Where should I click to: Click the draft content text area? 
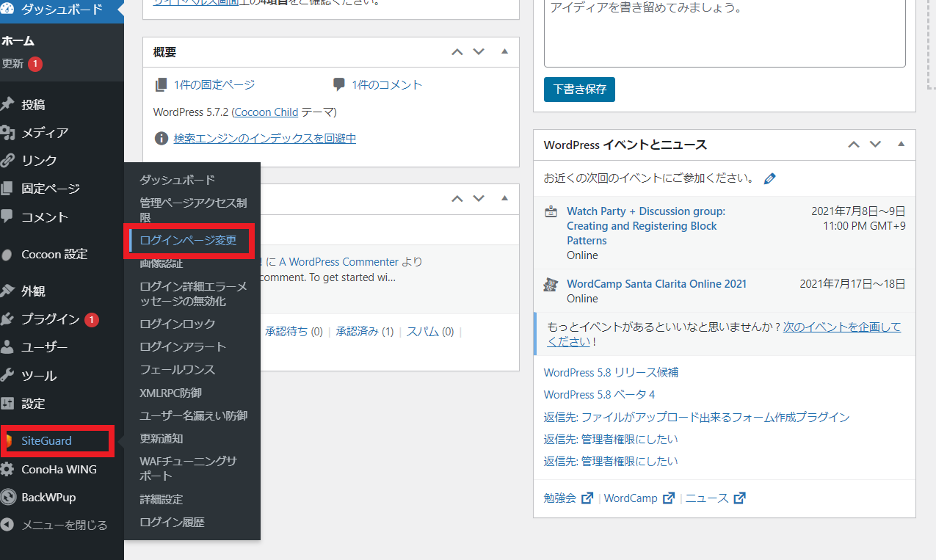tap(725, 32)
